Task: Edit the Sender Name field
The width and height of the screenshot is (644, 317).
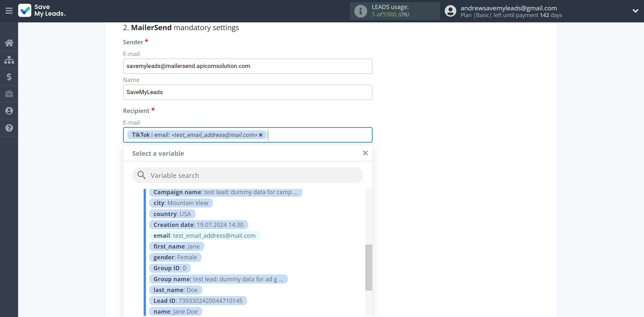Action: (248, 92)
